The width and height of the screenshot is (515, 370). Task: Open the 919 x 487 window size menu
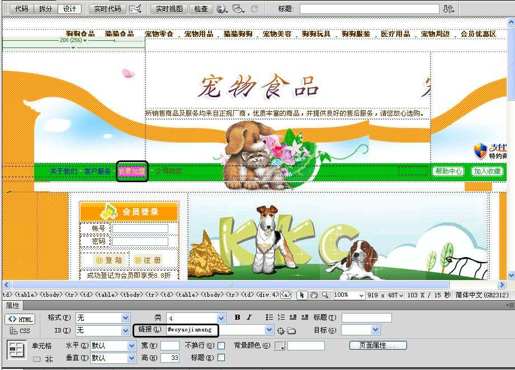(x=385, y=295)
